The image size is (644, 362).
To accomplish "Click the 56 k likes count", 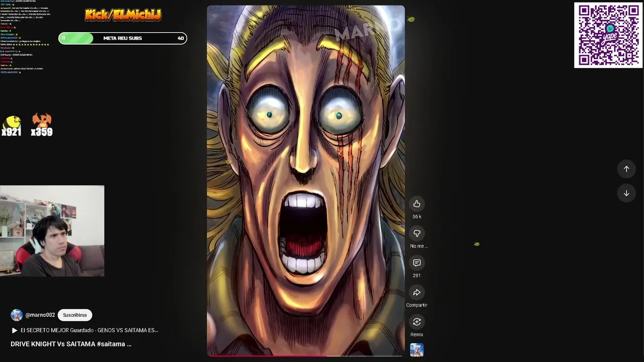I will pos(417,217).
